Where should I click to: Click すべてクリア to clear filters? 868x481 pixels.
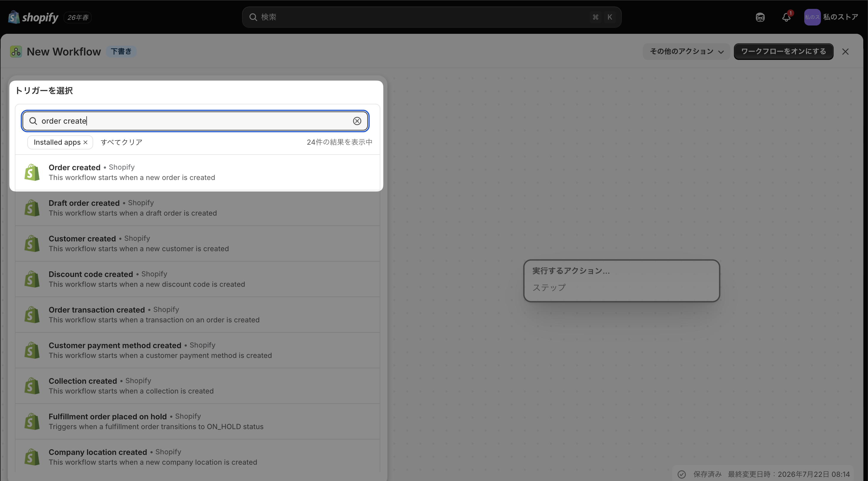122,142
